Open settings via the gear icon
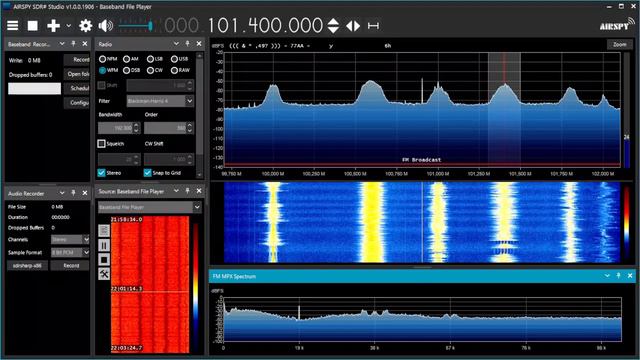 pos(85,26)
